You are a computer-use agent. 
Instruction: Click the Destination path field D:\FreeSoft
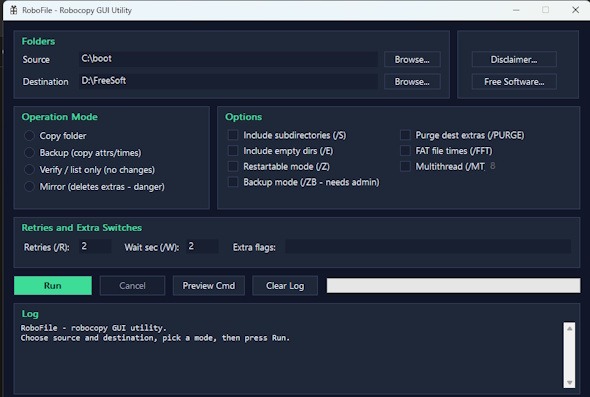(x=228, y=81)
